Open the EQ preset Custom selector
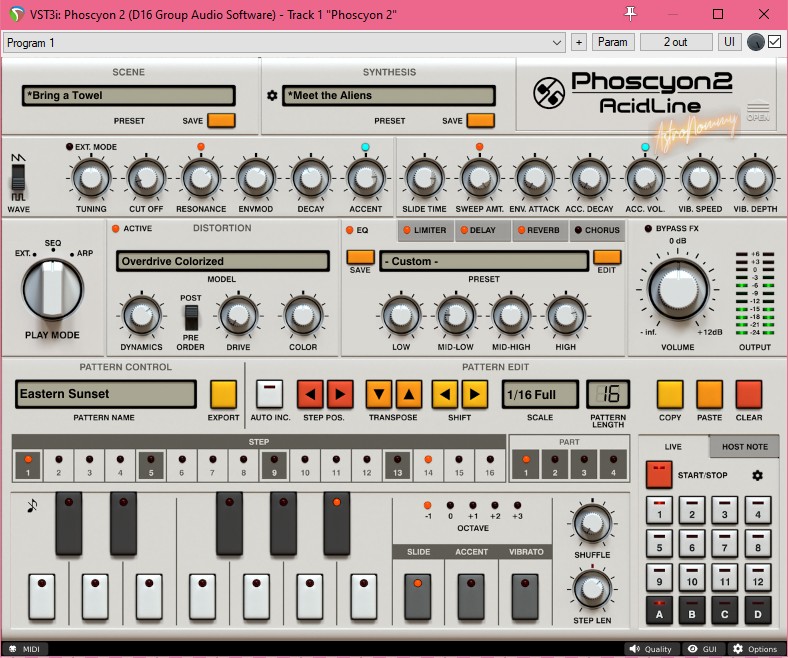The width and height of the screenshot is (788, 658). pyautogui.click(x=484, y=261)
